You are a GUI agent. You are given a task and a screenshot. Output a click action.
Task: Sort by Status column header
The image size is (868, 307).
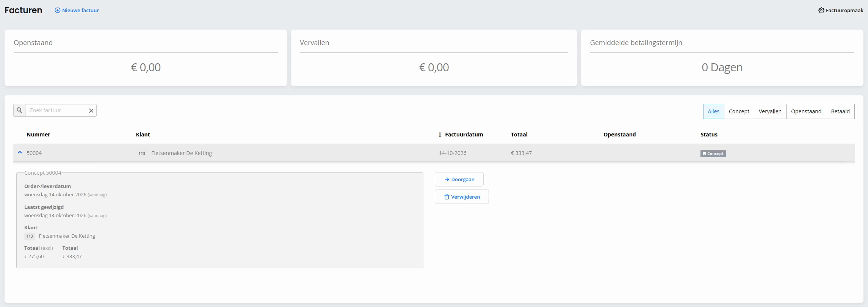(709, 135)
